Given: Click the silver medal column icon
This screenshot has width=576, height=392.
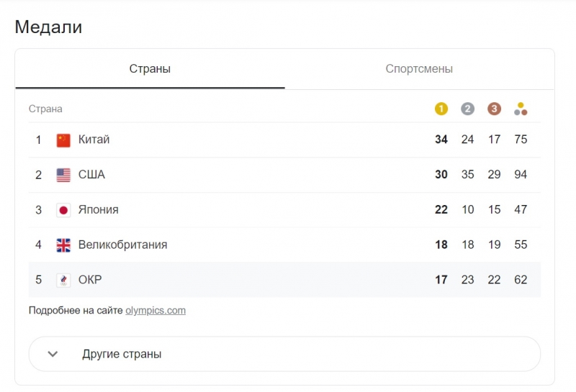Looking at the screenshot, I should click(467, 109).
